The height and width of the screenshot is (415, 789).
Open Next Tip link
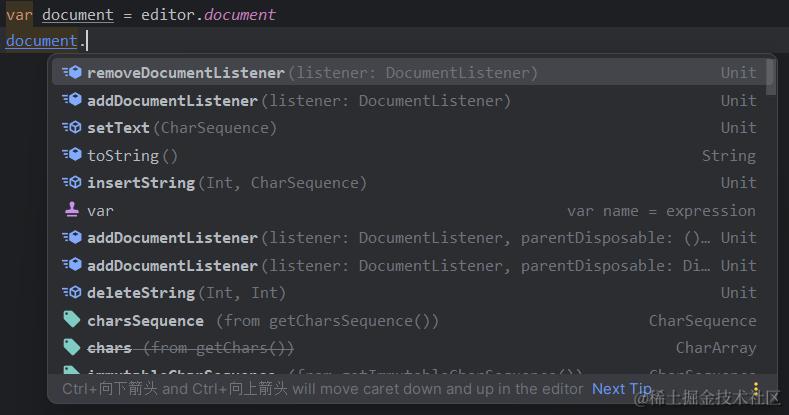pos(621,389)
